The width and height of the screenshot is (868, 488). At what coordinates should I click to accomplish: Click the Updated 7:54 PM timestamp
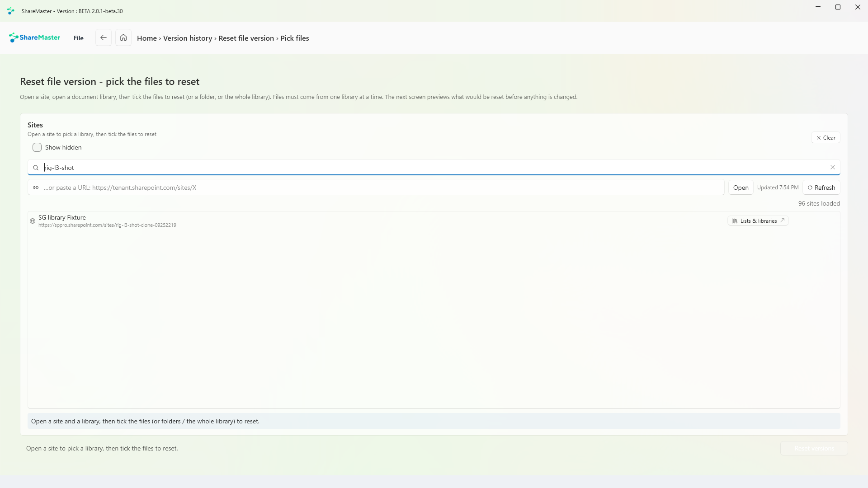point(778,188)
